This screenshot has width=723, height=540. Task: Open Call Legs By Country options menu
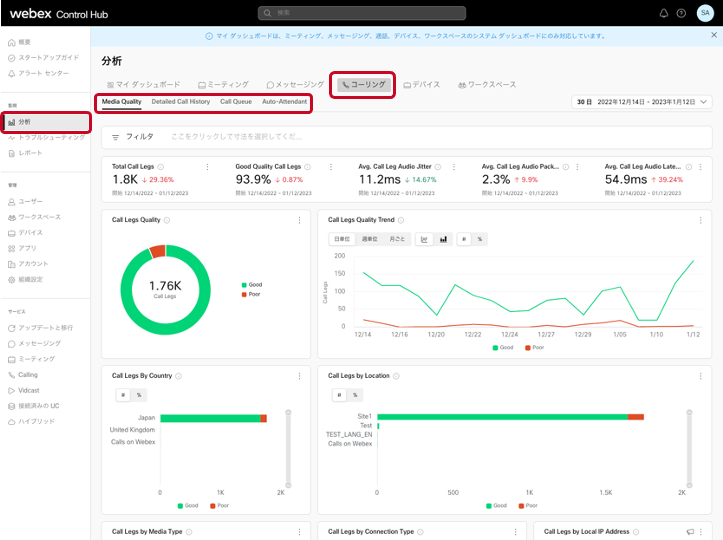click(300, 376)
